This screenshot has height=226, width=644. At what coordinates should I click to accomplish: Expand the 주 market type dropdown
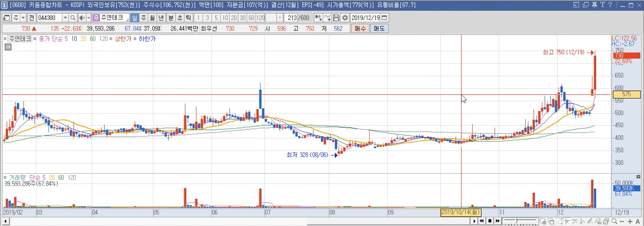[23, 18]
